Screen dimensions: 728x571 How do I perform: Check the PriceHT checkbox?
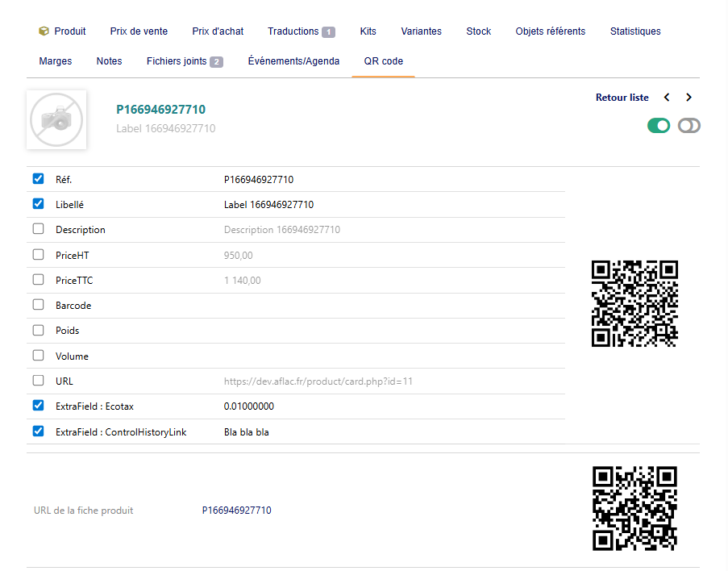coord(38,255)
